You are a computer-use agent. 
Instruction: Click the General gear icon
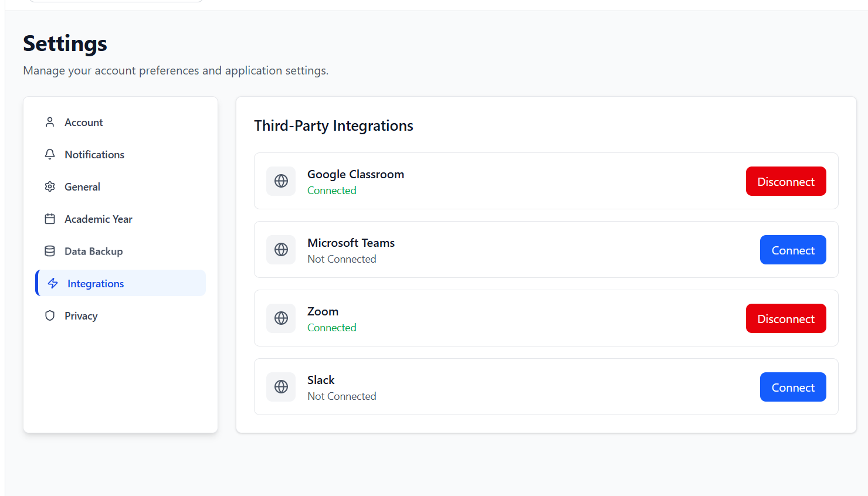pos(50,186)
